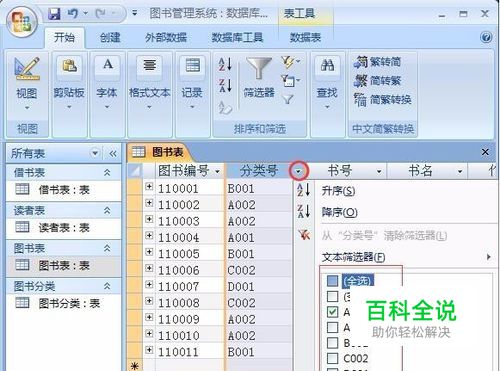The image size is (500, 371).
Task: Toggle the blank-values checkbox below 全选
Action: [332, 296]
